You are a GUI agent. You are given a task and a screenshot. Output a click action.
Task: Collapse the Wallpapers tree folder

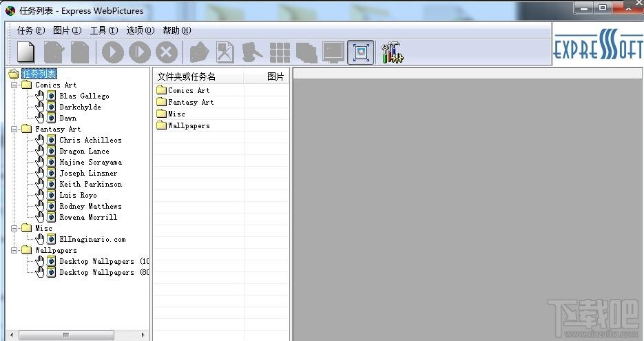click(x=14, y=250)
